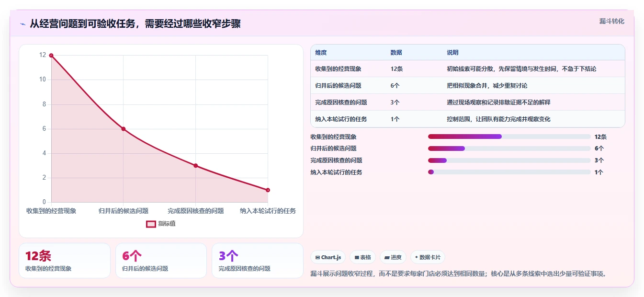Click the 12条 data card
Image resolution: width=644 pixels, height=297 pixels.
65,261
